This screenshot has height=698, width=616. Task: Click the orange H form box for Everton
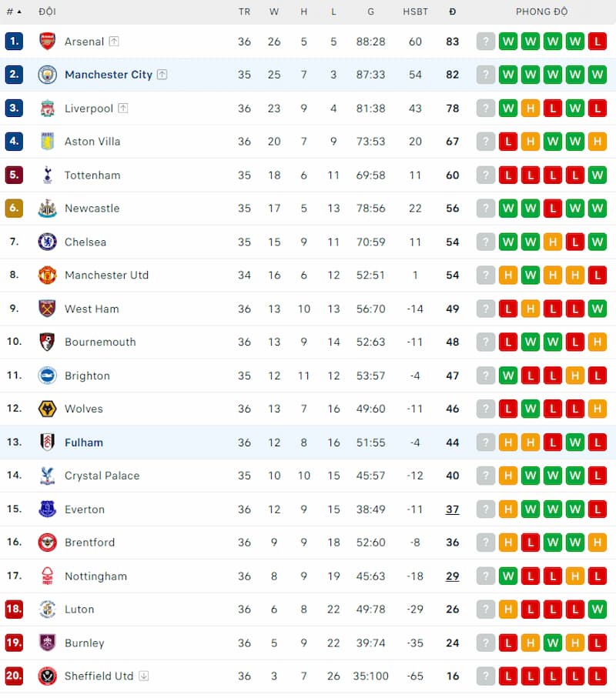tap(508, 509)
